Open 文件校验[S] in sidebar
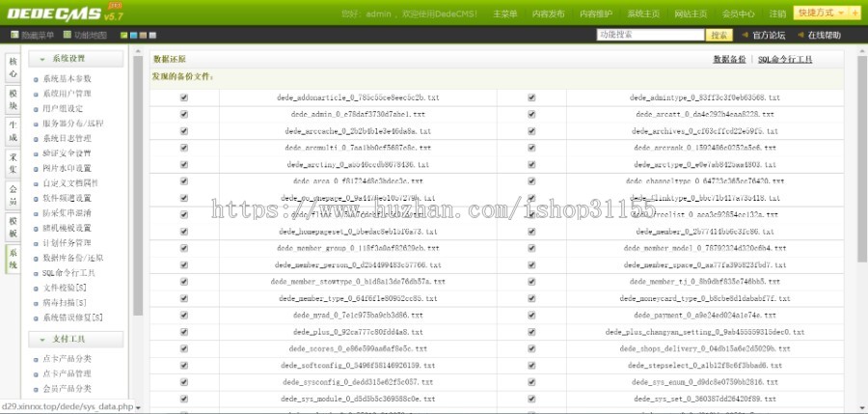 pos(65,289)
